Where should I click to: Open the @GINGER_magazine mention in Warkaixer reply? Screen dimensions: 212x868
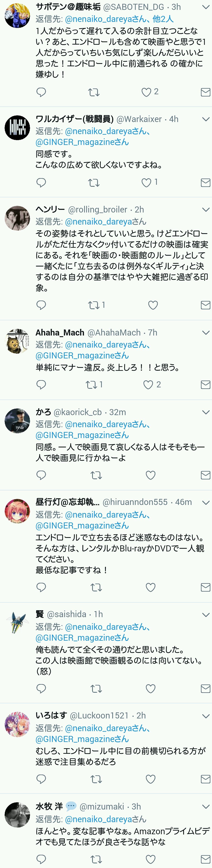(x=82, y=142)
